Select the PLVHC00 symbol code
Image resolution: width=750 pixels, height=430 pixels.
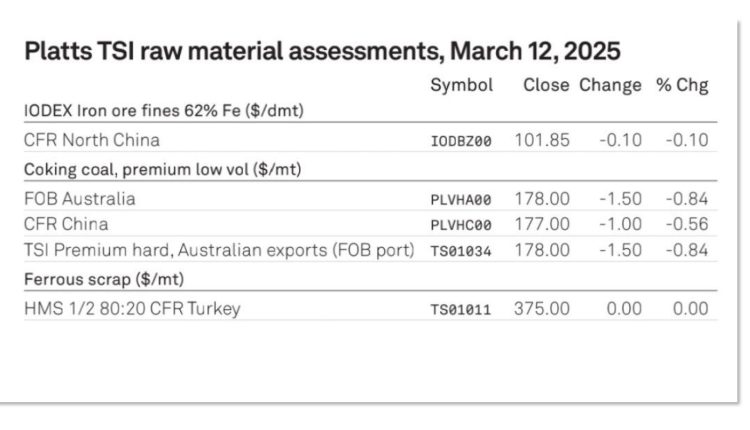tap(461, 225)
